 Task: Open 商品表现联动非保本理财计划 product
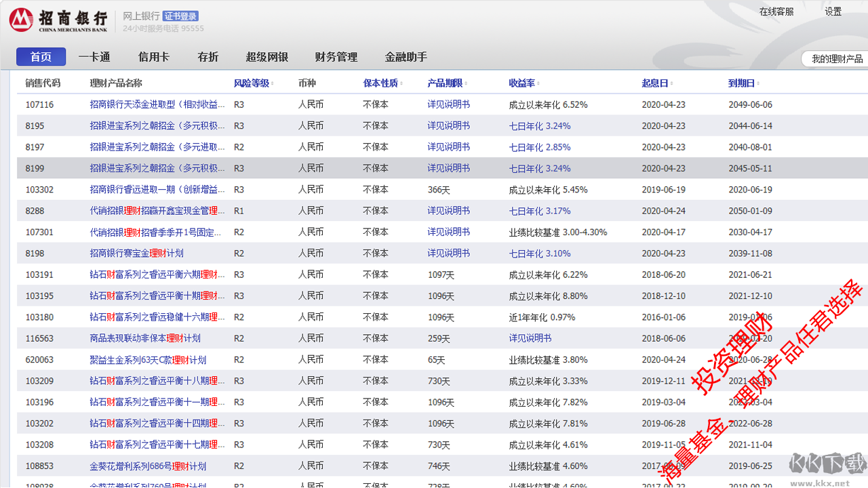145,338
